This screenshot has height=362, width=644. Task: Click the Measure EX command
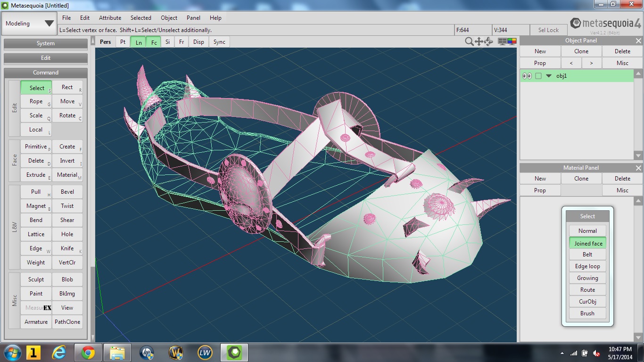36,308
